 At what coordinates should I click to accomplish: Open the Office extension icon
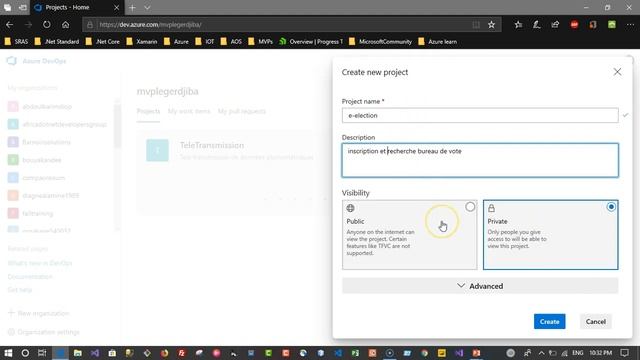point(593,25)
